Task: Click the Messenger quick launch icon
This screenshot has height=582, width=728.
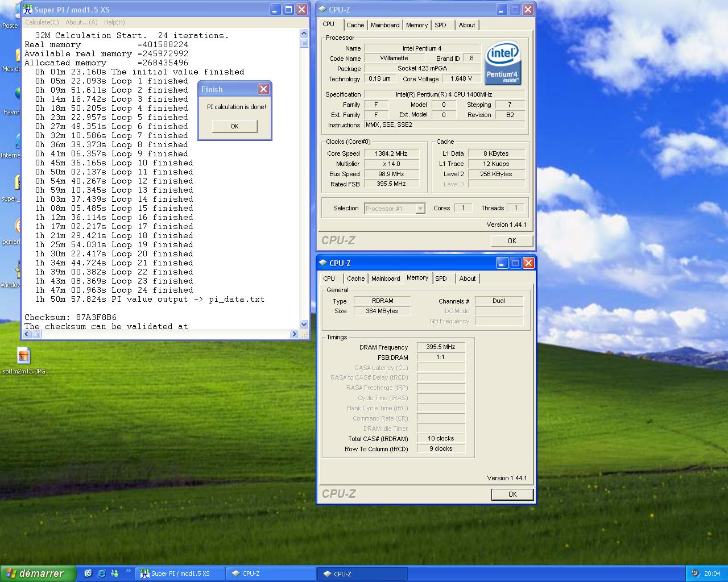Action: (114, 573)
